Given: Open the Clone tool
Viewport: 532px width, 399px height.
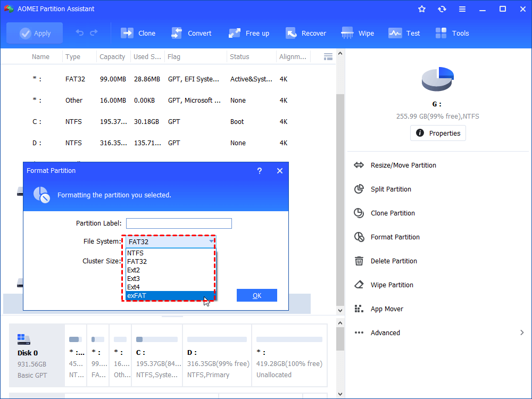Looking at the screenshot, I should (x=138, y=33).
